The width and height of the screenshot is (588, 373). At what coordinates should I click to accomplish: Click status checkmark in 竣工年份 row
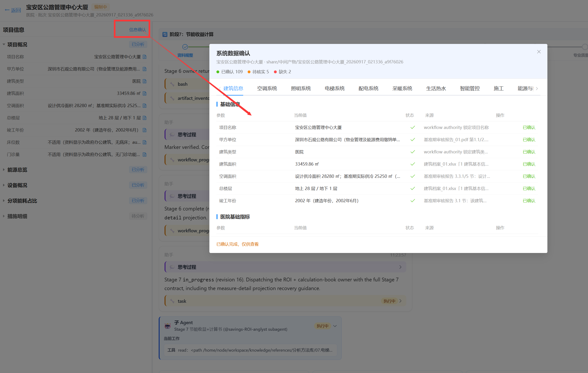coord(412,201)
